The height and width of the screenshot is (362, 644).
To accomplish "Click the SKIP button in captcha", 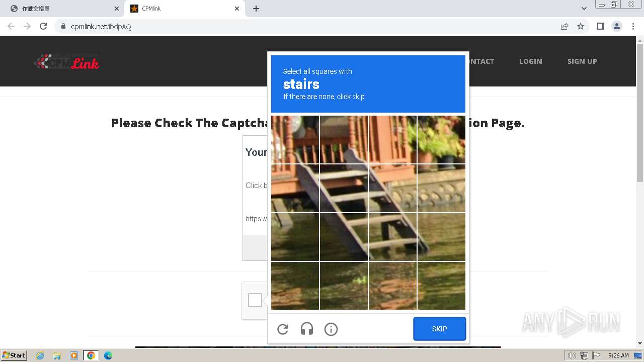I will [x=440, y=329].
